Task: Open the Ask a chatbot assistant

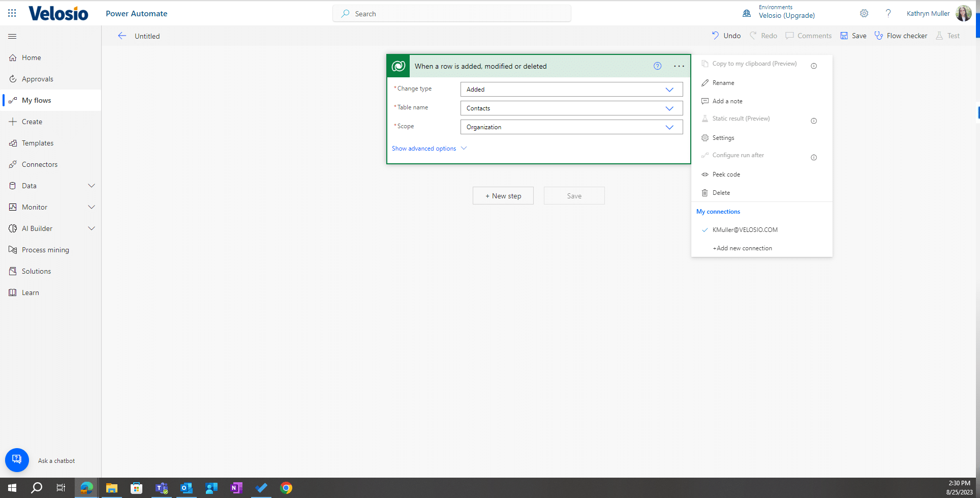Action: pyautogui.click(x=17, y=459)
